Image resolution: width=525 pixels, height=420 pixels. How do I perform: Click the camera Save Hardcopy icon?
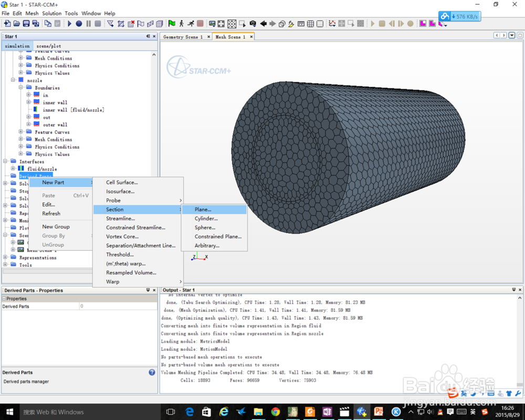(253, 24)
